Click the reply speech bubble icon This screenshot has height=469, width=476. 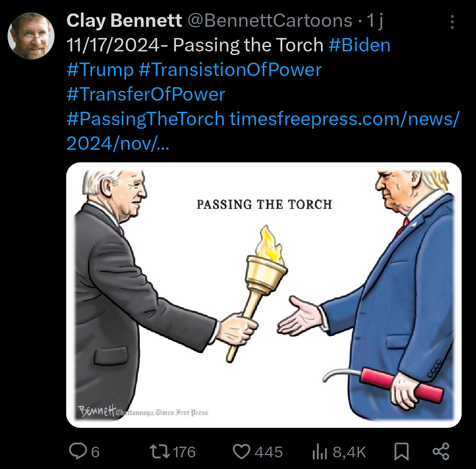[x=78, y=452]
